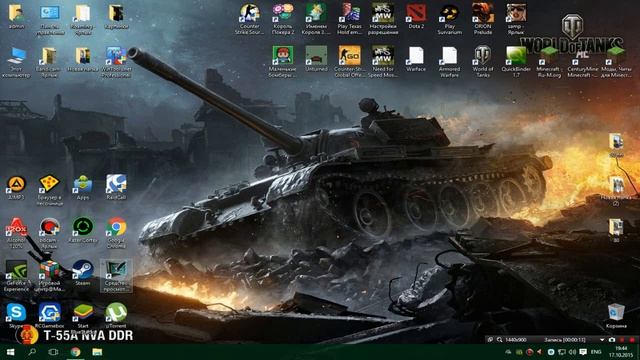This screenshot has width=640, height=360.
Task: Open the GeForce Experience shortcut
Action: point(16,276)
